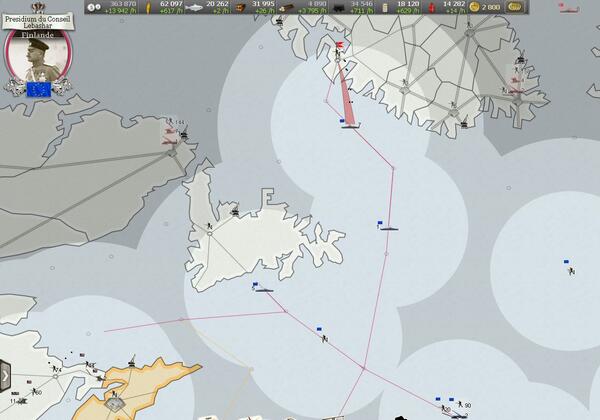Screen dimensions: 600x420
Task: Click the route waypoint at northeast path bend
Action: pyautogui.click(x=393, y=168)
